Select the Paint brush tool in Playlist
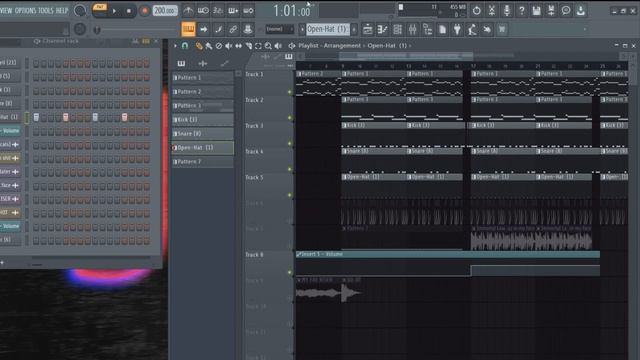Viewport: 640px width, 360px height. [x=209, y=46]
